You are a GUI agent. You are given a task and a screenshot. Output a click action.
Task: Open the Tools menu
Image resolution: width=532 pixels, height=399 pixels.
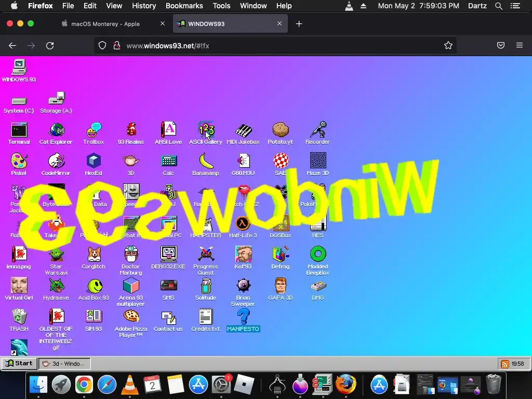point(221,6)
